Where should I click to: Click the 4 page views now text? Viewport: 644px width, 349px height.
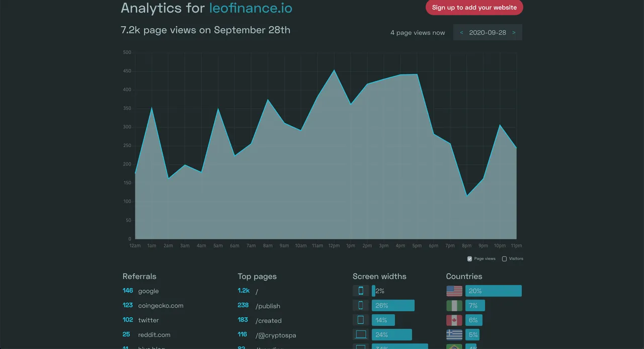418,33
